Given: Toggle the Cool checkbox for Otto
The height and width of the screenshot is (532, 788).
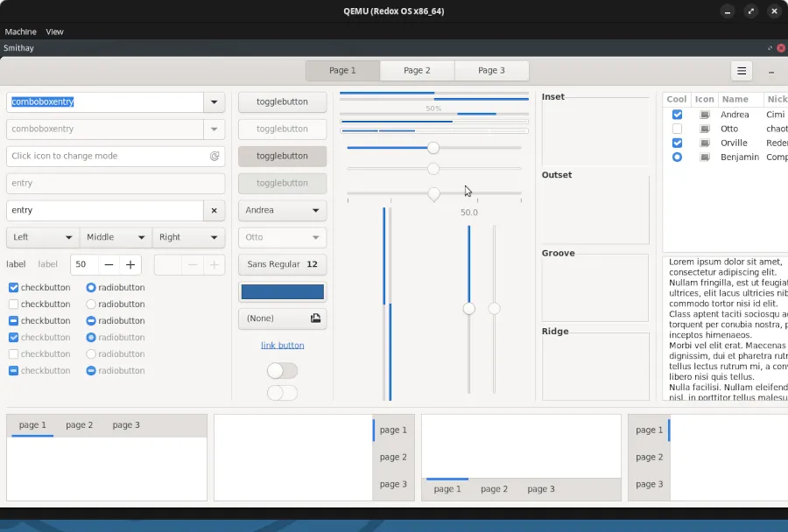Looking at the screenshot, I should coord(677,129).
